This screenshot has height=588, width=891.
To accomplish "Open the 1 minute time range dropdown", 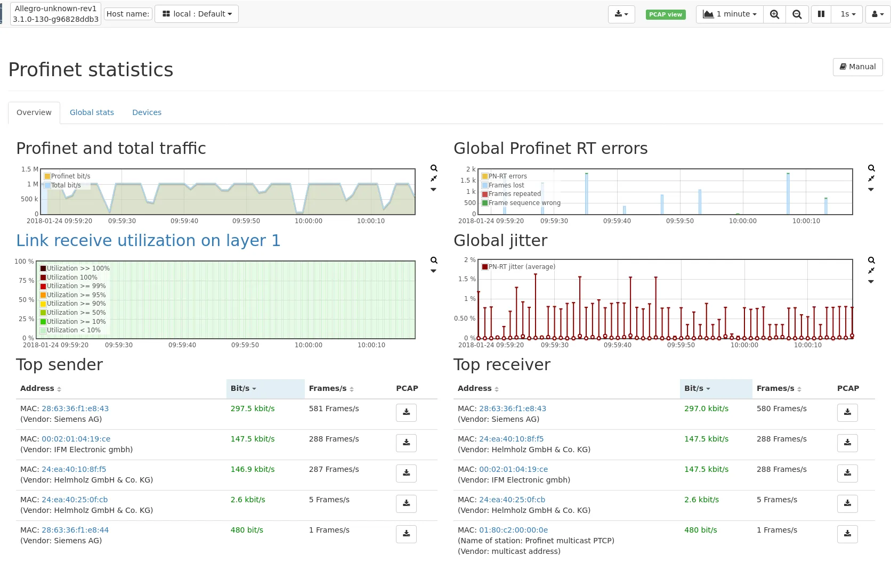I will pyautogui.click(x=729, y=14).
